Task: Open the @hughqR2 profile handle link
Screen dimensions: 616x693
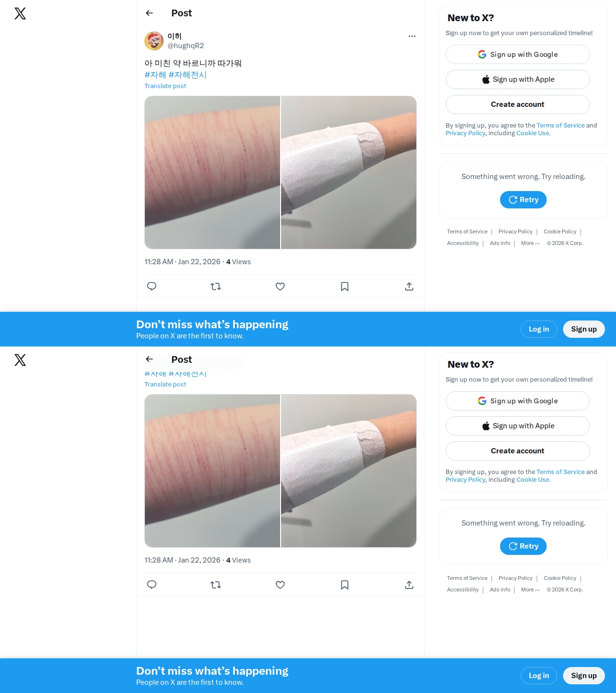Action: click(186, 46)
